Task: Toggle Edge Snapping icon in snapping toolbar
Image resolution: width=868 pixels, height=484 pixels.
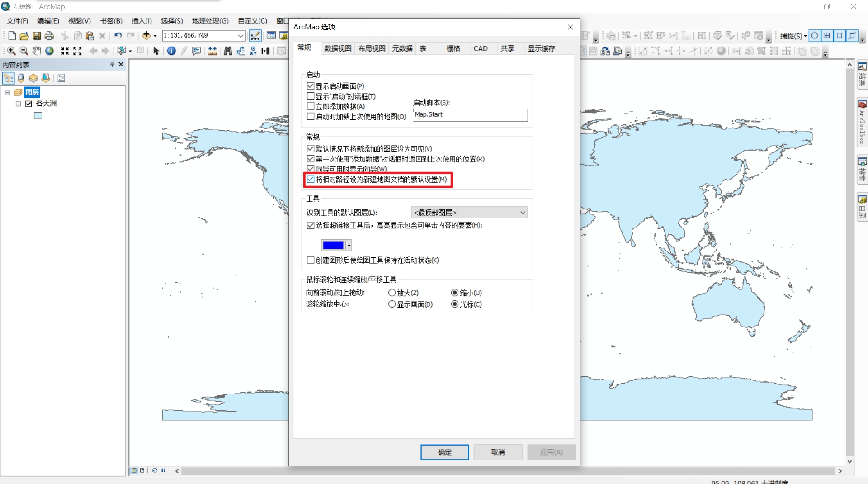Action: pos(852,36)
